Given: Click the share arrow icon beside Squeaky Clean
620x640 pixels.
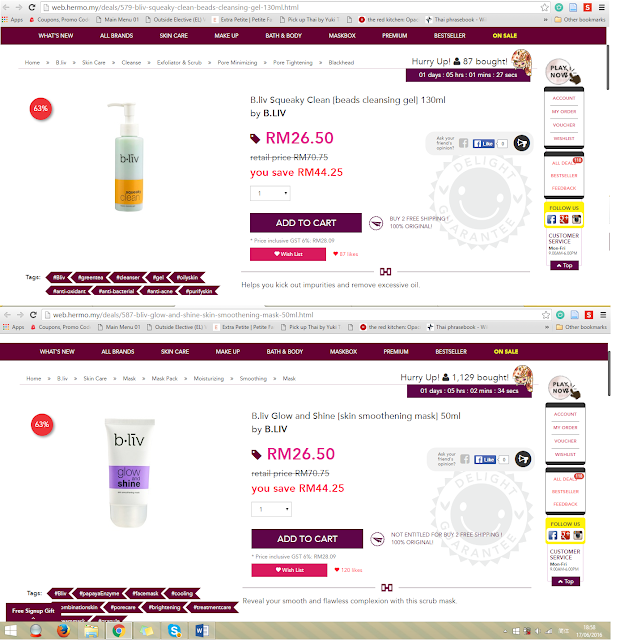Looking at the screenshot, I should coord(521,143).
